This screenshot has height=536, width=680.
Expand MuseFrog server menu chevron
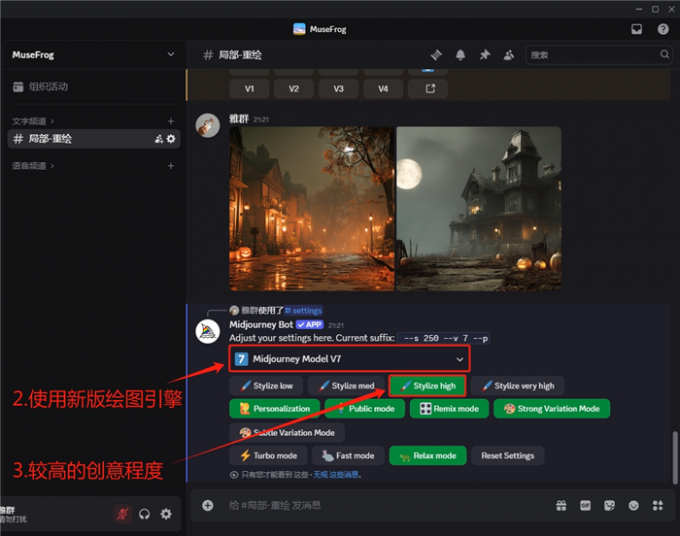click(x=171, y=54)
